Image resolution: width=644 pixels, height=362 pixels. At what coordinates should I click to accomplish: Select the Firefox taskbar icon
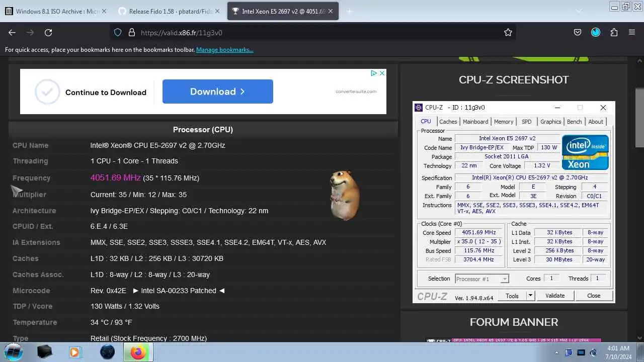[138, 352]
